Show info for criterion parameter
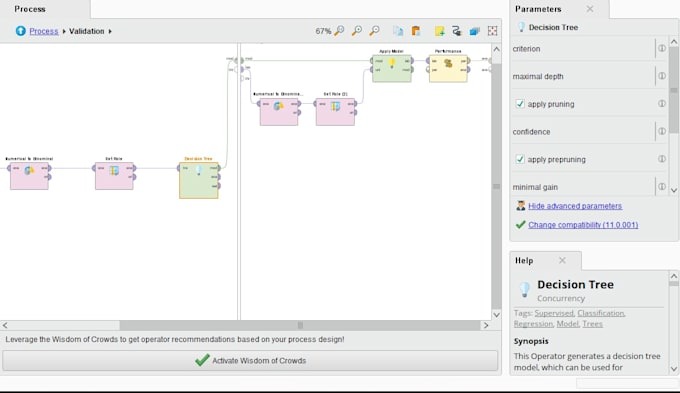680x393 pixels. [661, 48]
